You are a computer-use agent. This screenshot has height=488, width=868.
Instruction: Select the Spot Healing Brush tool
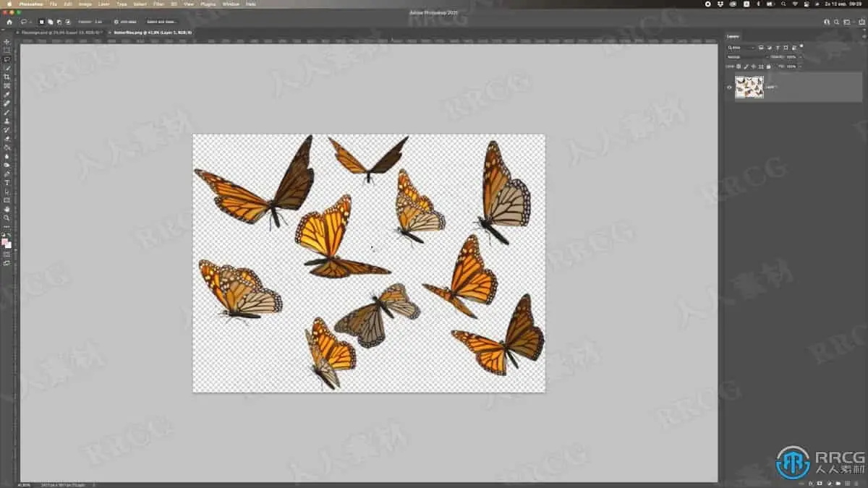point(7,103)
